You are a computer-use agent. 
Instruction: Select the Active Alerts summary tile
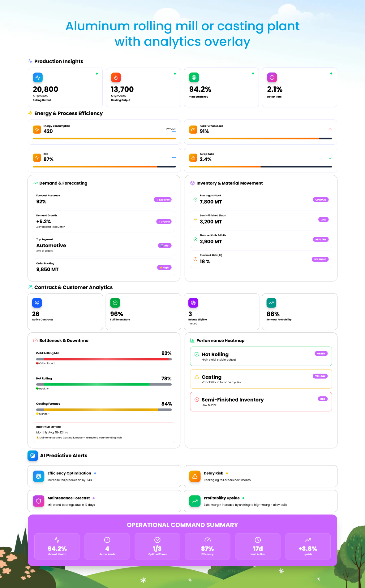click(107, 547)
